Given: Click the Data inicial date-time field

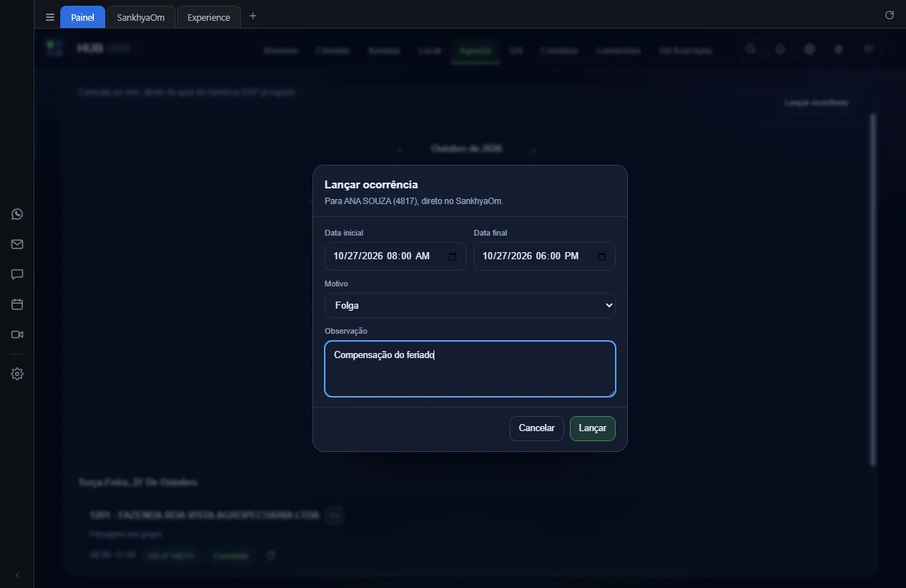Looking at the screenshot, I should coord(396,256).
